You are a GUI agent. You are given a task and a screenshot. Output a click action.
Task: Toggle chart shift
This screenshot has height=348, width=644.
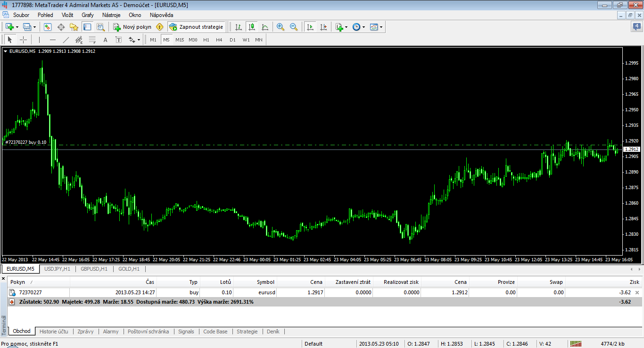[323, 27]
